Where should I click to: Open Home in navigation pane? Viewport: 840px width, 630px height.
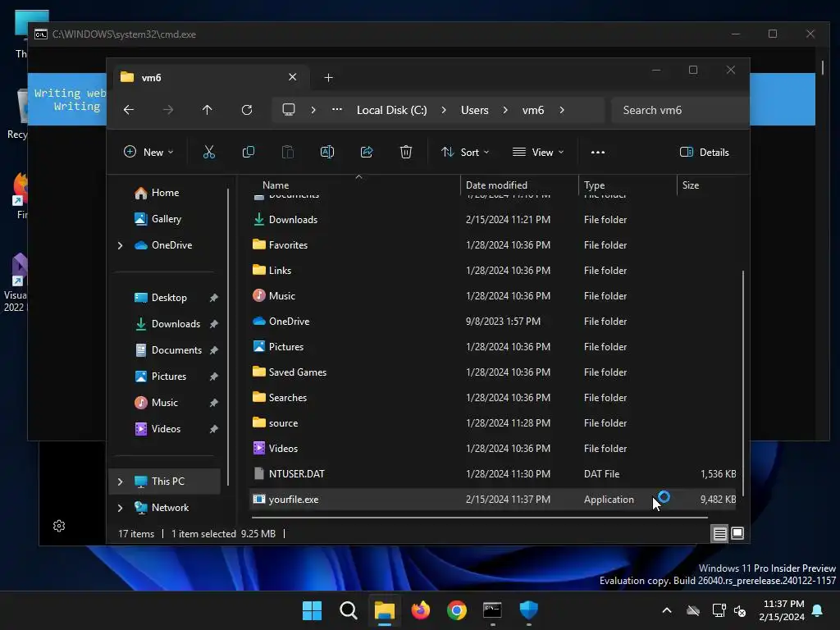coord(164,193)
